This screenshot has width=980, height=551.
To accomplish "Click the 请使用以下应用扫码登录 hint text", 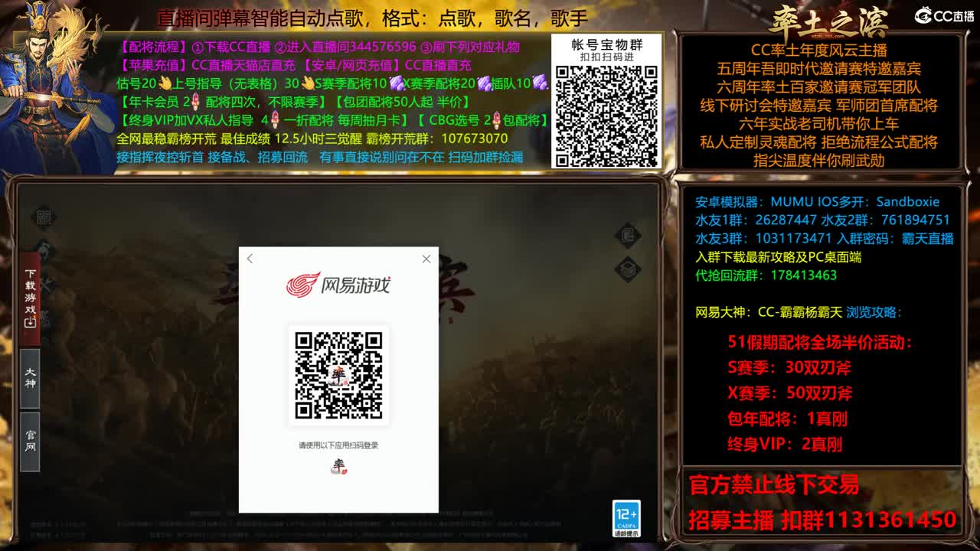I will point(338,445).
